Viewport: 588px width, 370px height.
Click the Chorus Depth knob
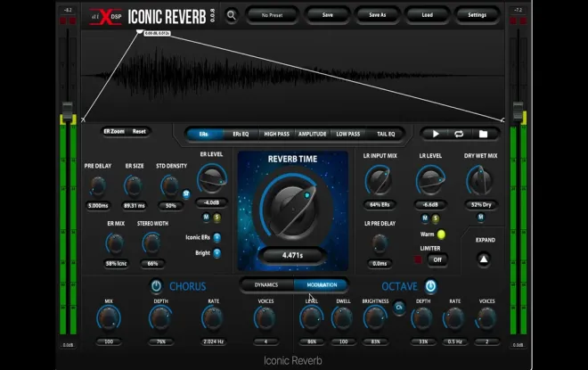tap(160, 318)
